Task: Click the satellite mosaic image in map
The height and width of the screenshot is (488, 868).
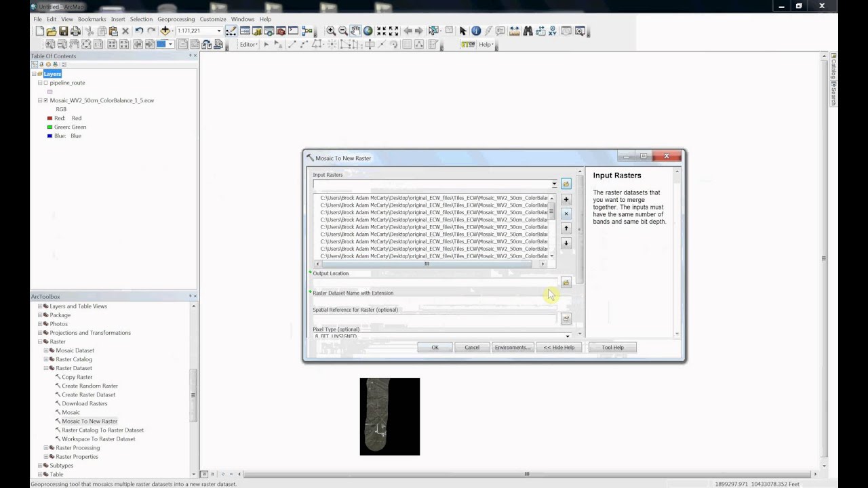Action: point(390,416)
